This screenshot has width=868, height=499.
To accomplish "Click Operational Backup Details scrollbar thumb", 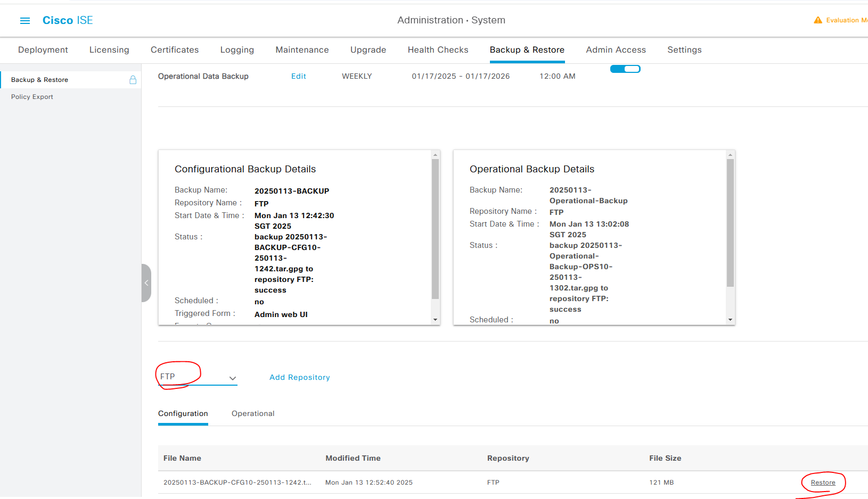I will click(730, 222).
